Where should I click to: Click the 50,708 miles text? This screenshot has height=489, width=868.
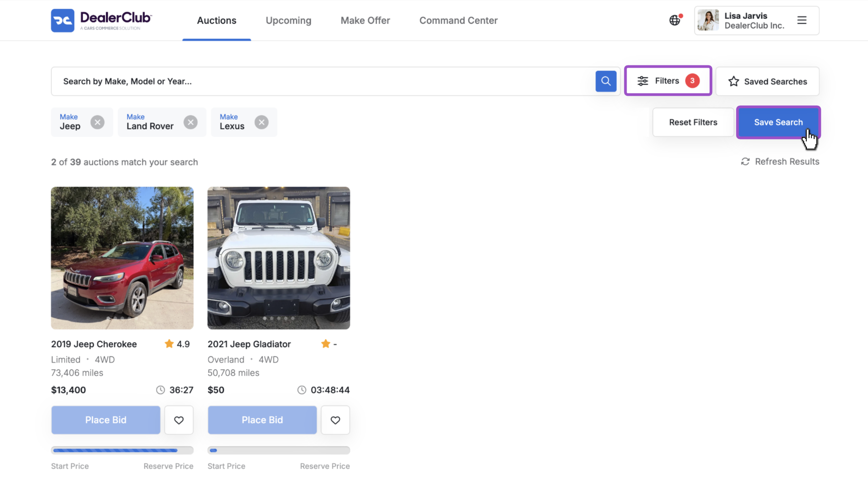point(233,373)
